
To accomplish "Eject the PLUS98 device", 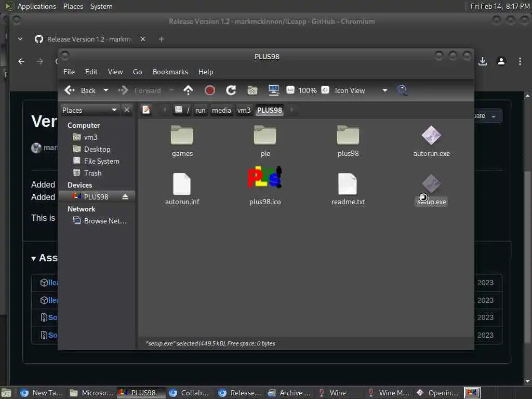I will coord(125,197).
